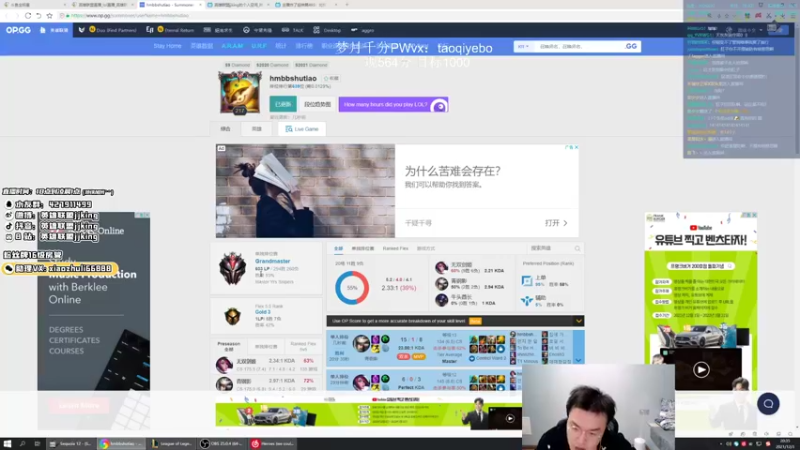Click the How many hours did you play LOL banner
Viewport: 800px width, 450px height.
tap(393, 105)
